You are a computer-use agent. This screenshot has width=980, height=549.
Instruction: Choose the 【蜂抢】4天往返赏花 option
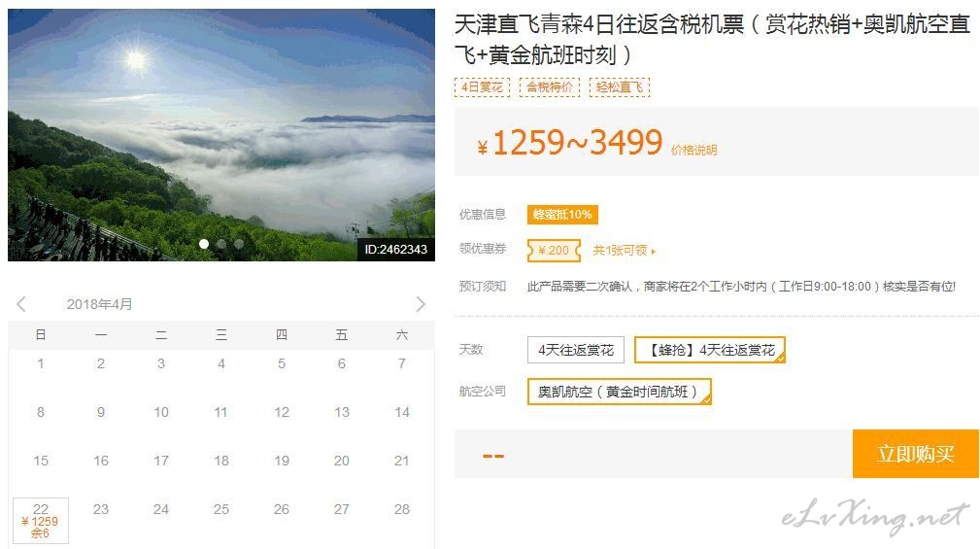click(710, 350)
